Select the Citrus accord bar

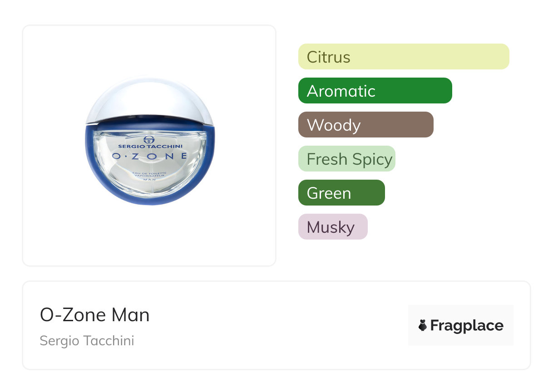(404, 57)
